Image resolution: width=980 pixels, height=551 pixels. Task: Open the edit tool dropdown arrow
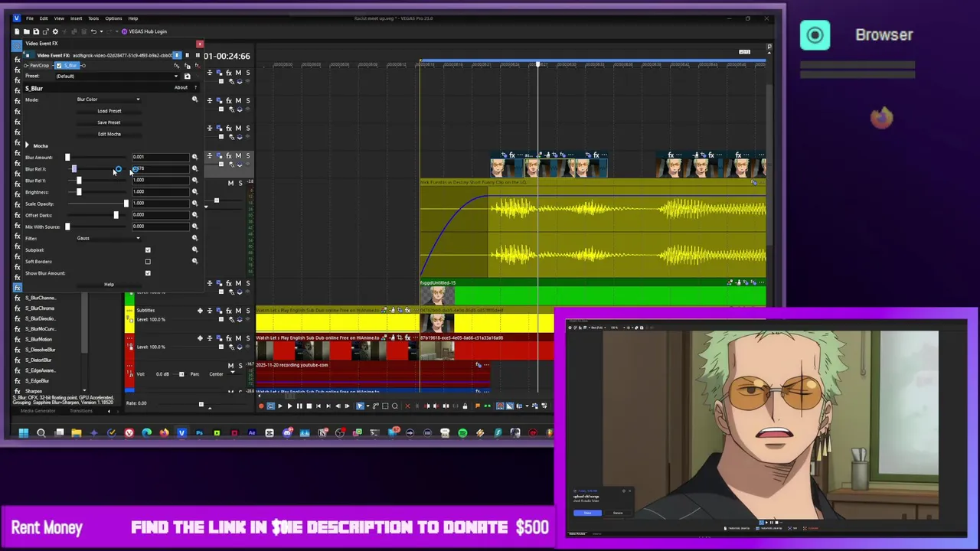tap(368, 406)
